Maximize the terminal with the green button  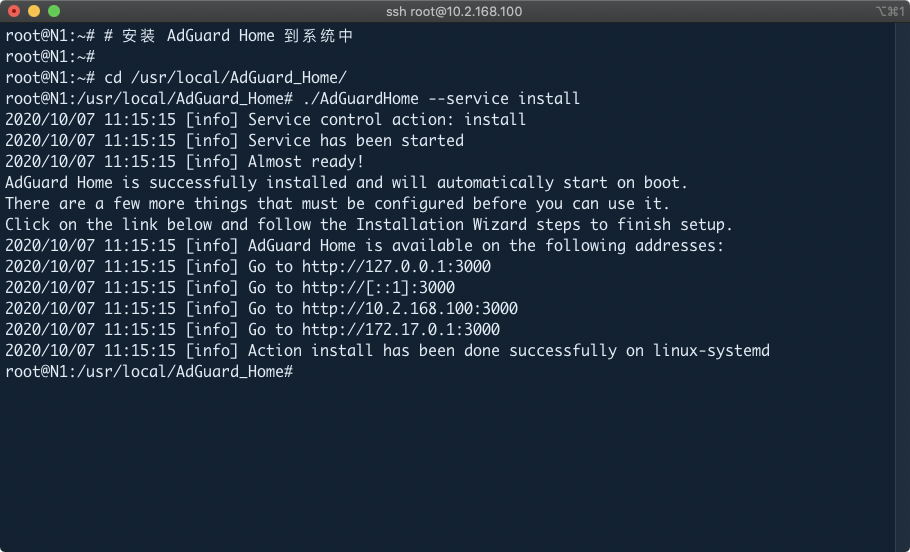coord(54,11)
